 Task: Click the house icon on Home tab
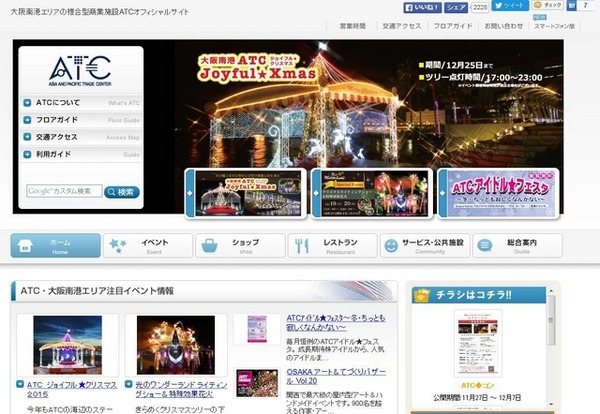tap(25, 245)
